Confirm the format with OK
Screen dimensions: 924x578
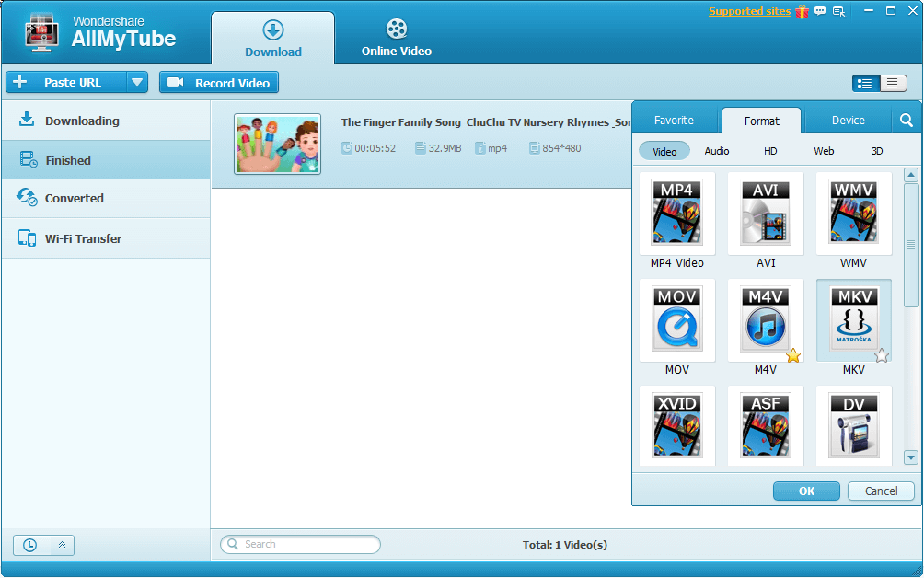806,491
